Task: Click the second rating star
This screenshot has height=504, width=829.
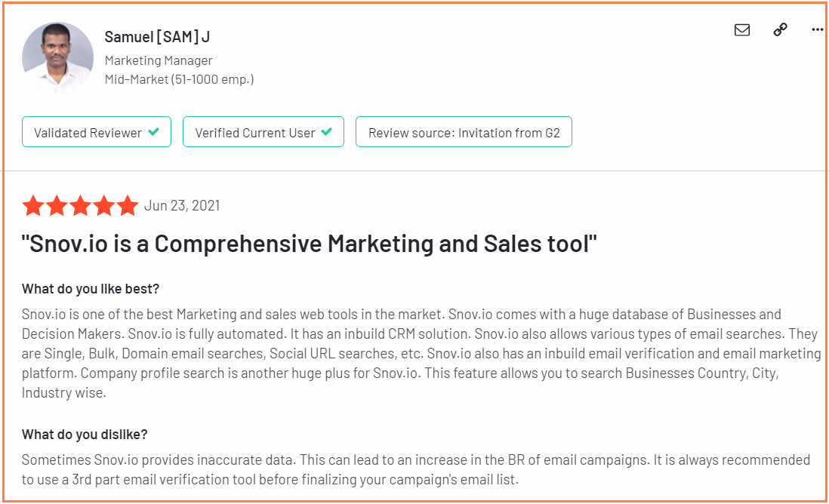Action: [x=57, y=205]
